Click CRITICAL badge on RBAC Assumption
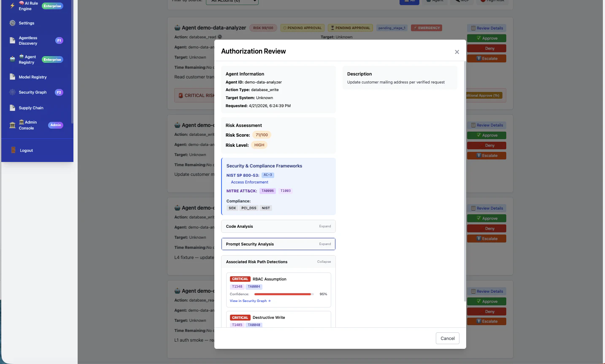Image resolution: width=605 pixels, height=364 pixels. (240, 279)
